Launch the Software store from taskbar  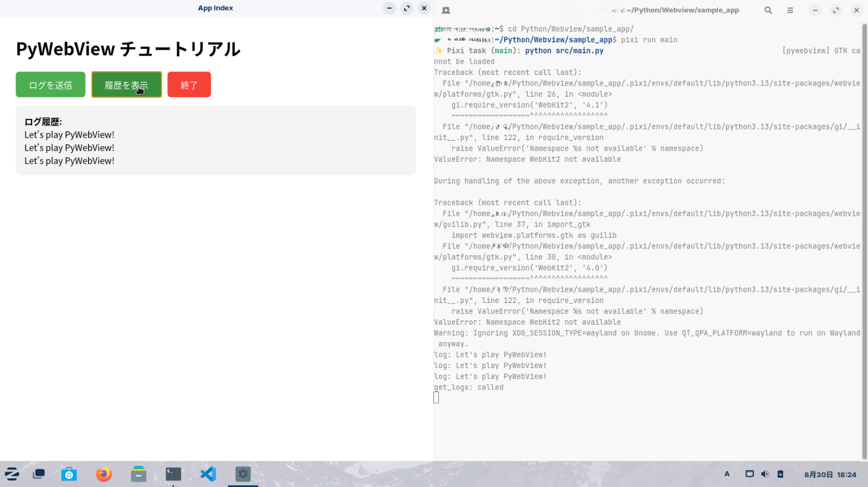(x=69, y=474)
